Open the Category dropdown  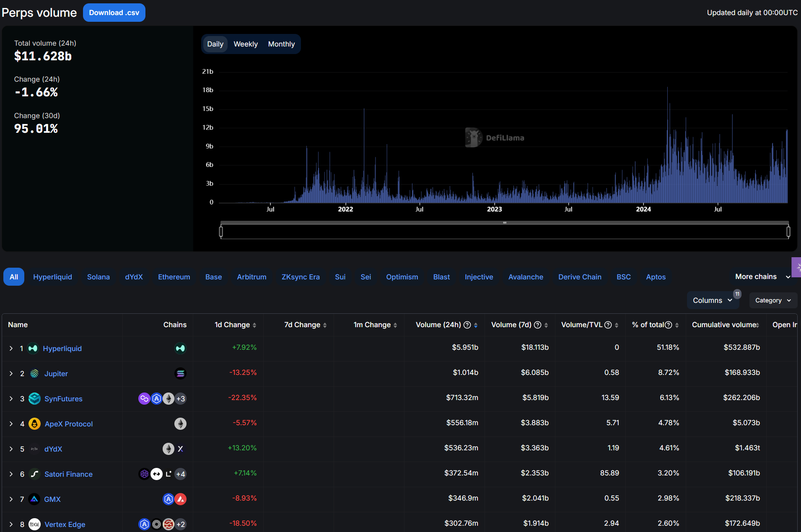(x=772, y=300)
